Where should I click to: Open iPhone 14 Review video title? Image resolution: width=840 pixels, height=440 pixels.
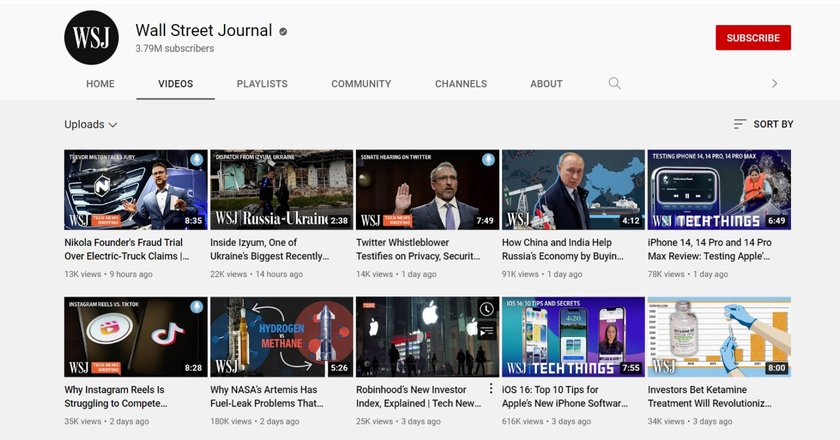coord(710,249)
